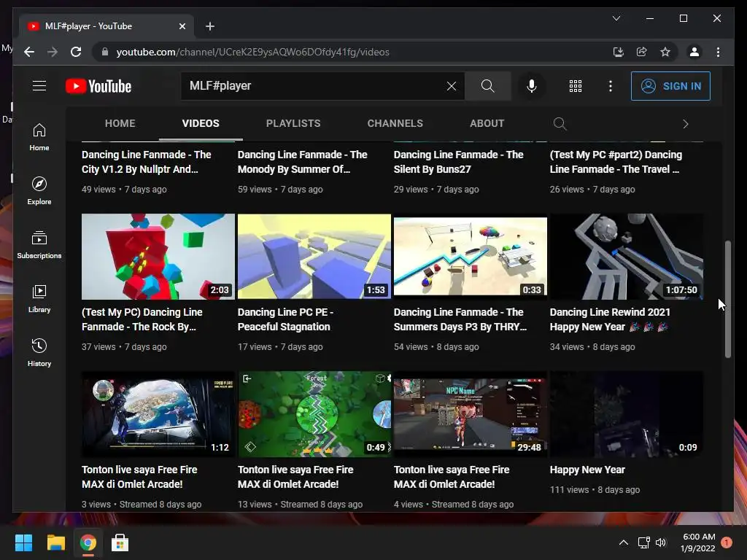Open the network tray icon
This screenshot has height=560, width=747.
[643, 542]
